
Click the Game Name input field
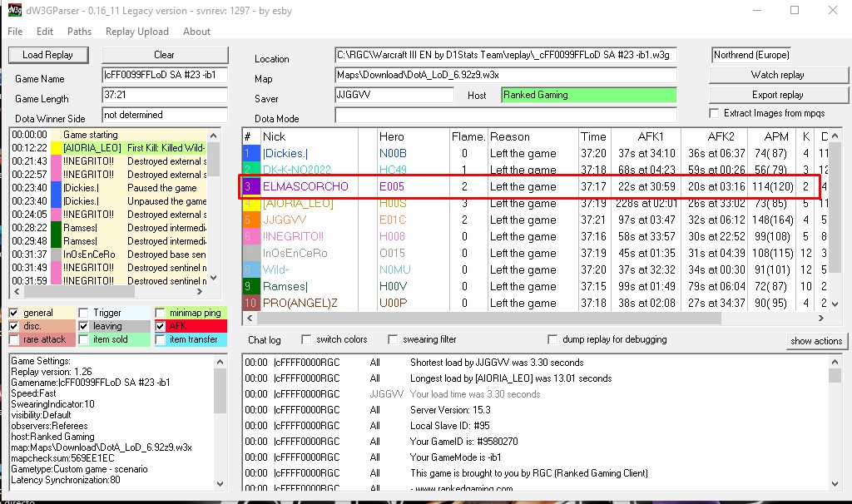coord(165,75)
